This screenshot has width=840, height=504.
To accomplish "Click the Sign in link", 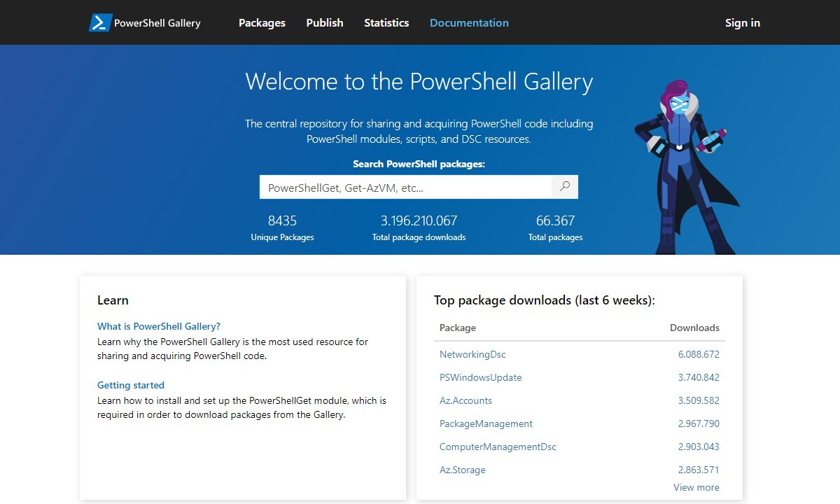I will tap(743, 22).
